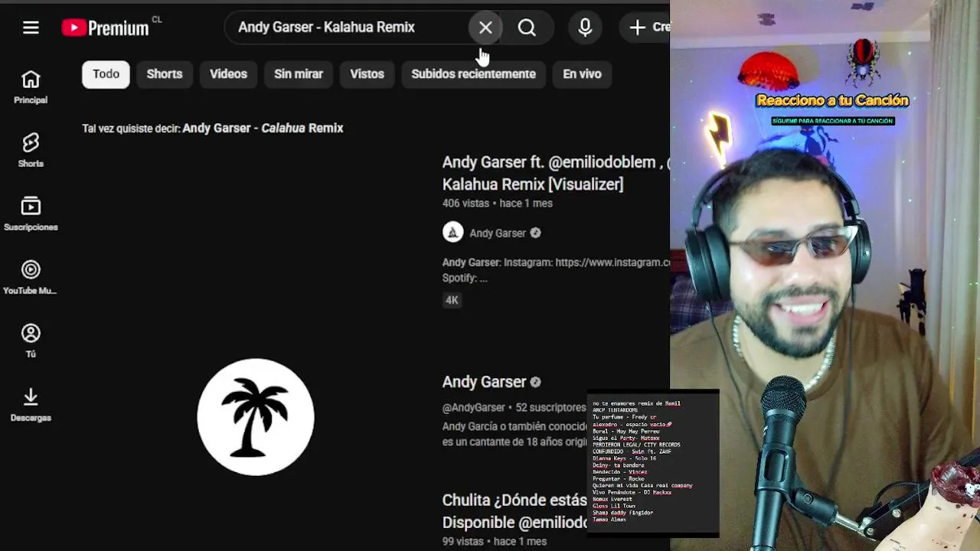Start voice search with microphone
Viewport: 980px width, 551px height.
click(x=585, y=28)
